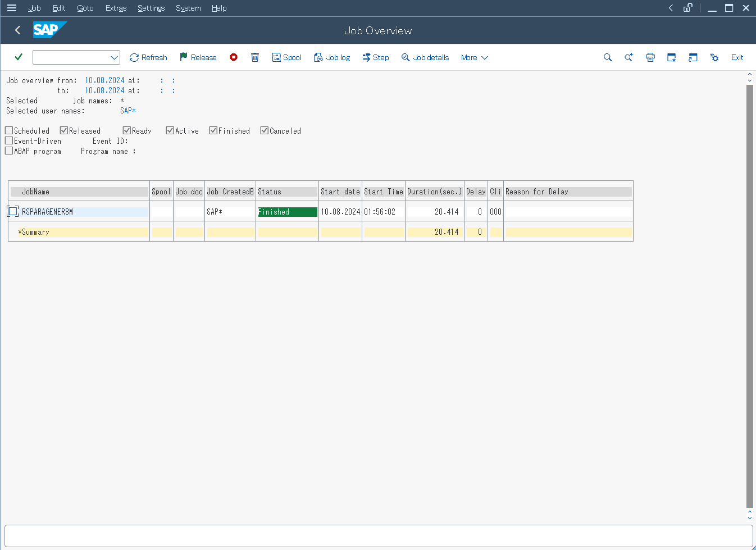Expand the command field dropdown
Image resolution: width=756 pixels, height=550 pixels.
pyautogui.click(x=114, y=57)
